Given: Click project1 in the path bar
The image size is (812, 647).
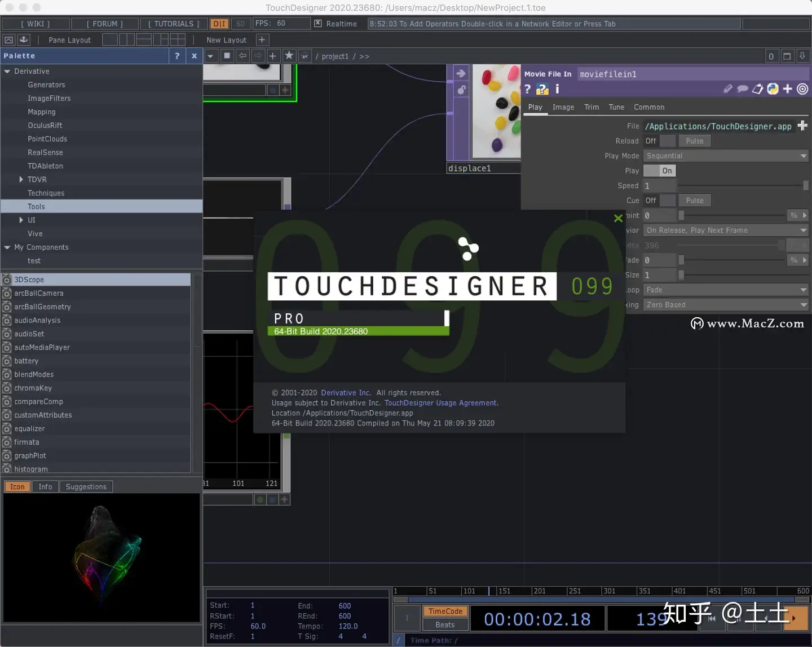Looking at the screenshot, I should 335,56.
